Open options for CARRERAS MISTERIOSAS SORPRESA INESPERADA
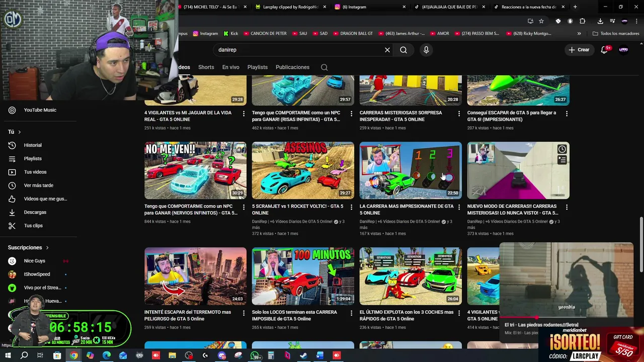Screen dimensions: 644x362 (x=459, y=114)
